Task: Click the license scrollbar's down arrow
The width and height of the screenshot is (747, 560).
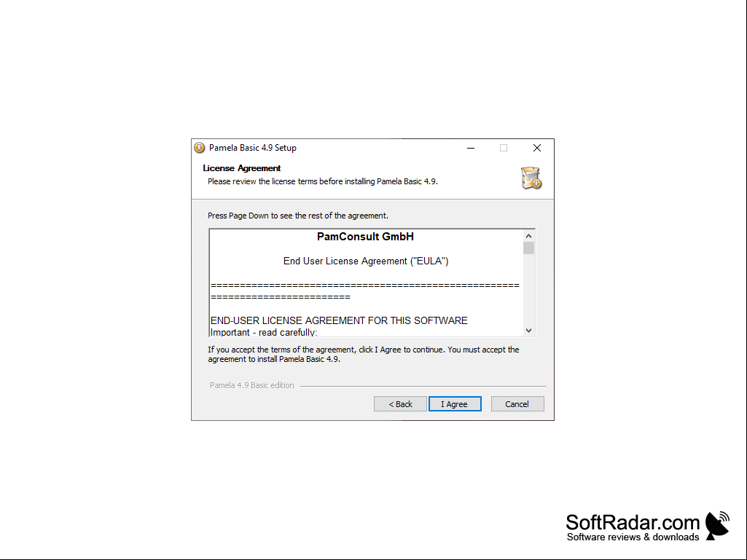Action: click(528, 331)
